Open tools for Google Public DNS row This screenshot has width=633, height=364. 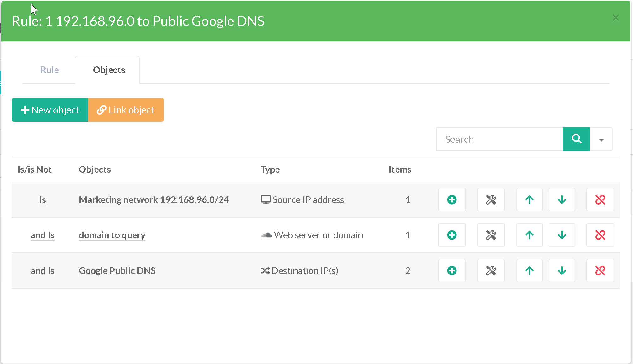pos(491,270)
